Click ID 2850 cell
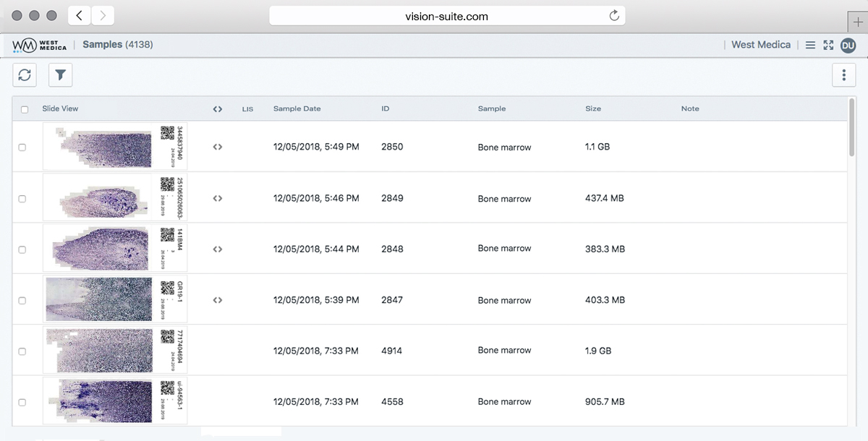Screen dimensions: 868x441 392,147
